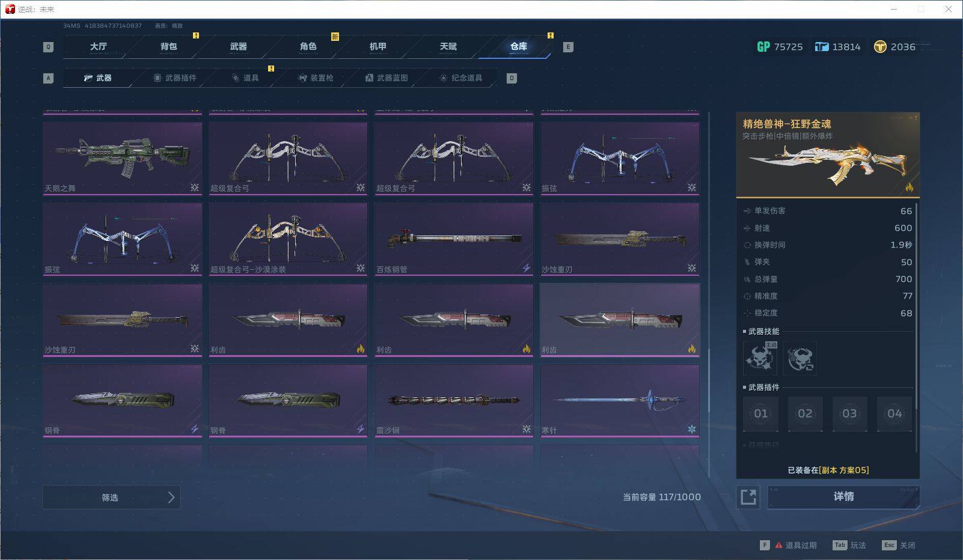Select the 寒针 sword card
963x560 pixels.
pyautogui.click(x=620, y=401)
